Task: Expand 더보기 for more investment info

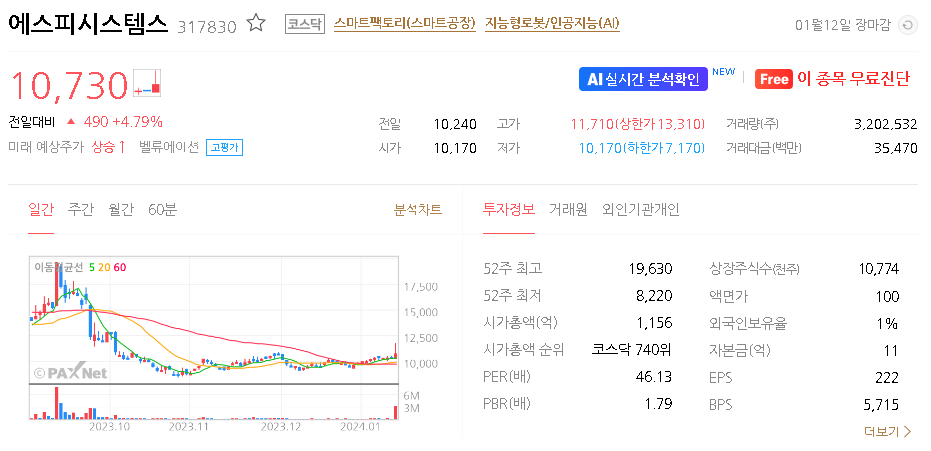Action: pyautogui.click(x=888, y=431)
